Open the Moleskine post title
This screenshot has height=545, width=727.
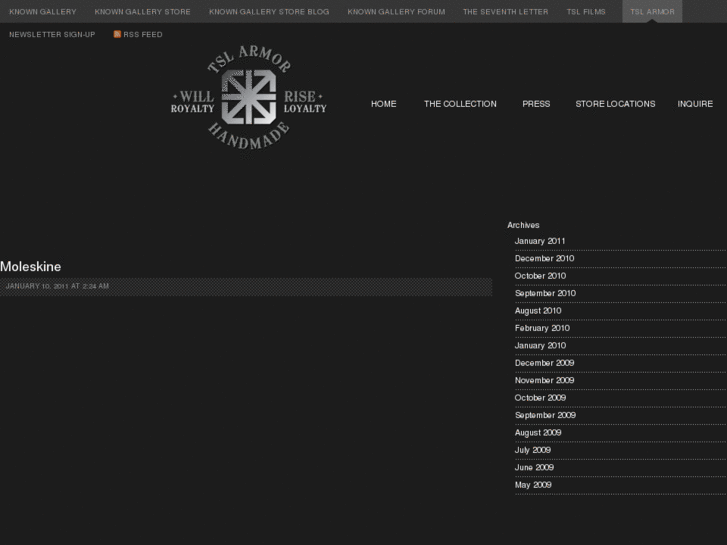click(x=31, y=267)
